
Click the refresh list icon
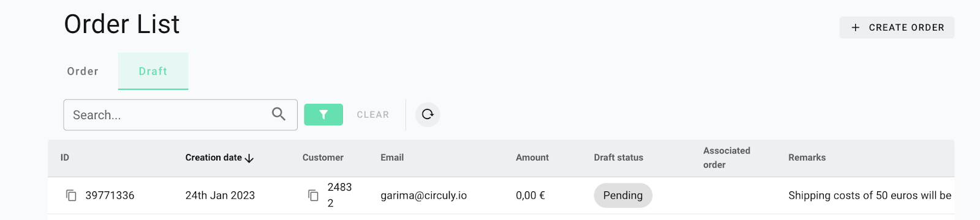(x=428, y=114)
